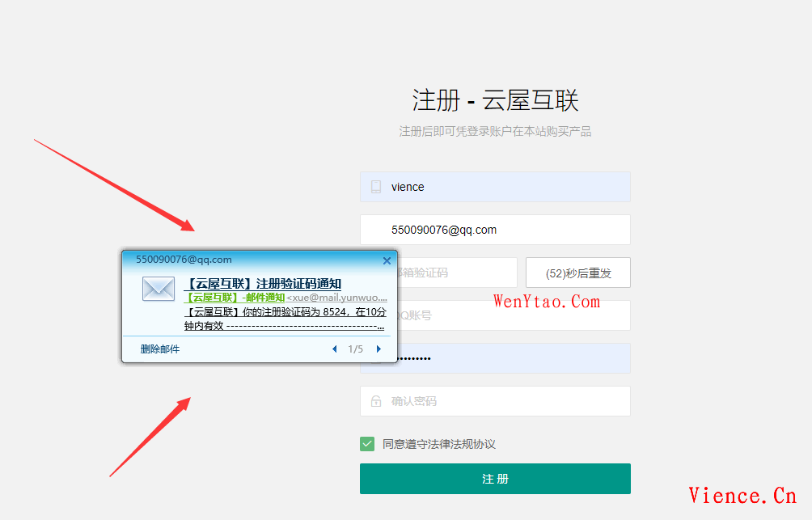Image resolution: width=812 pixels, height=520 pixels.
Task: Click the QQ账号 input field
Action: click(514, 315)
